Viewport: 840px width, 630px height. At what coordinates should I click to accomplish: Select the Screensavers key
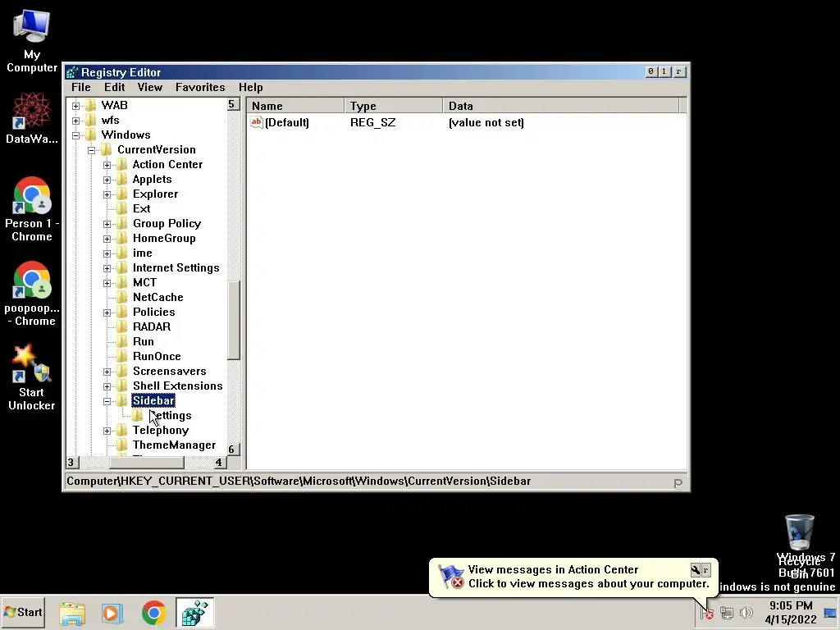[169, 372]
